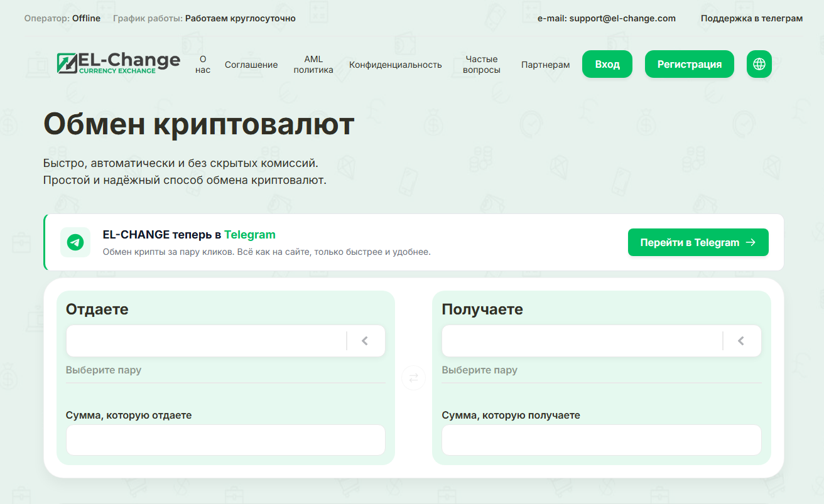Open the Конфиденциальность menu link
The image size is (824, 504).
pos(396,65)
